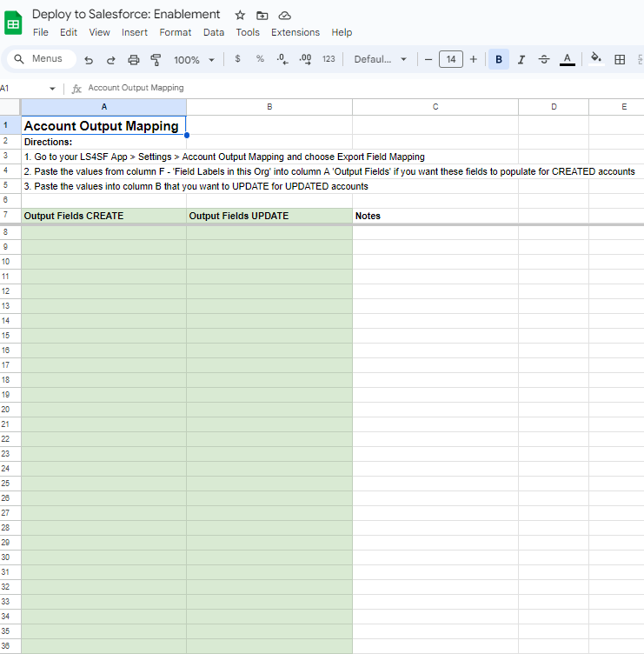Star the Deploy to Salesforce document
Viewport: 644px width, 654px height.
[240, 16]
